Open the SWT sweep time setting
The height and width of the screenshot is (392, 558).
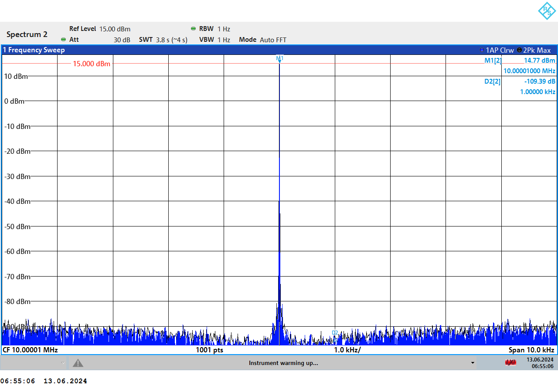[x=163, y=40]
